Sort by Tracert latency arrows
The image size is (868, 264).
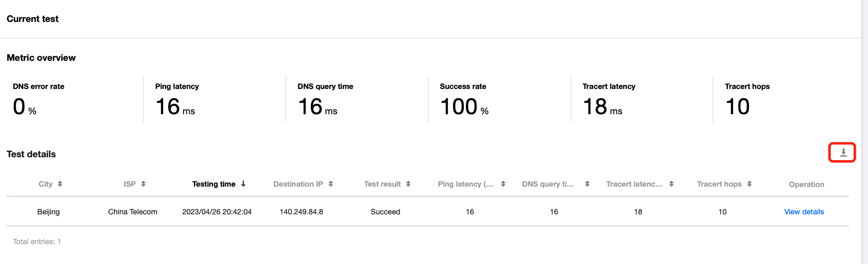click(x=672, y=184)
